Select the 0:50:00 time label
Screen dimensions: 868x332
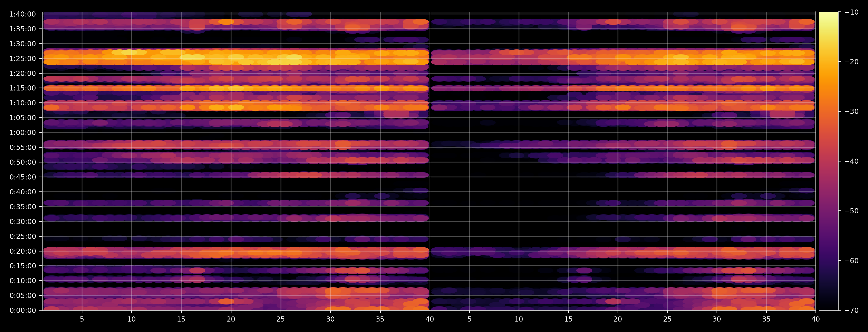click(x=23, y=162)
